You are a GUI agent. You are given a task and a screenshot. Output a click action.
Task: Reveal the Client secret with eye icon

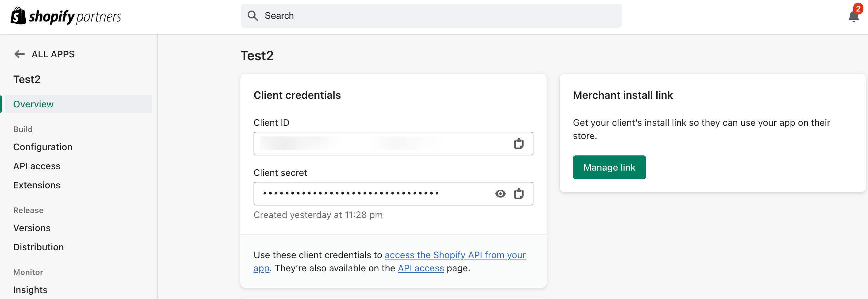click(x=500, y=194)
